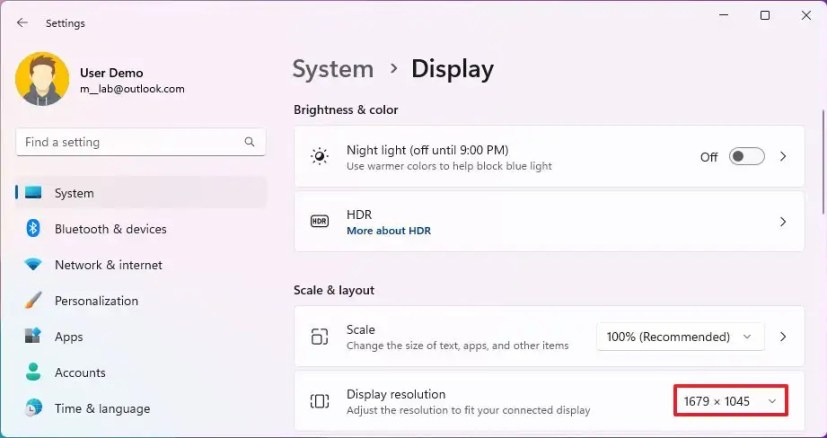The width and height of the screenshot is (827, 438).
Task: Open the 100% (Recommended) scale dropdown
Action: pos(680,337)
